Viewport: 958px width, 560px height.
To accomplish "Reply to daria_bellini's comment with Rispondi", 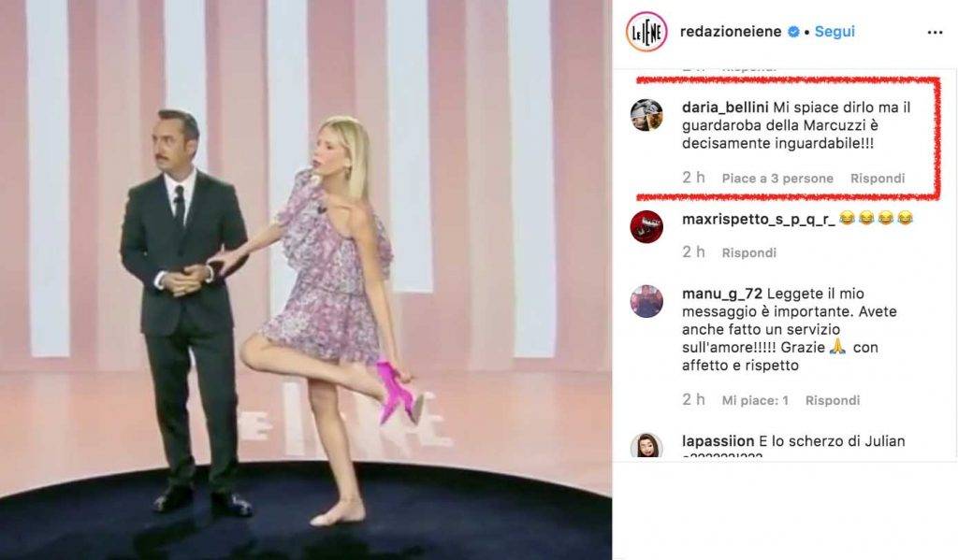I will [x=878, y=179].
